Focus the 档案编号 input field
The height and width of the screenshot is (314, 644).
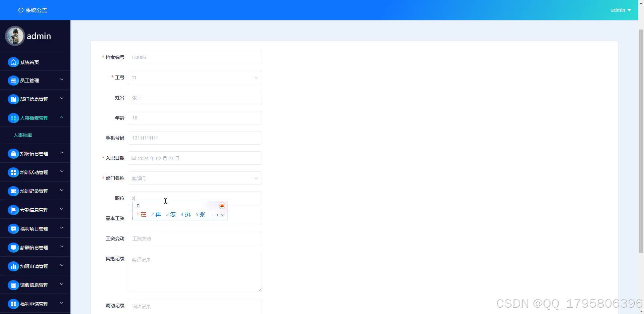point(195,57)
